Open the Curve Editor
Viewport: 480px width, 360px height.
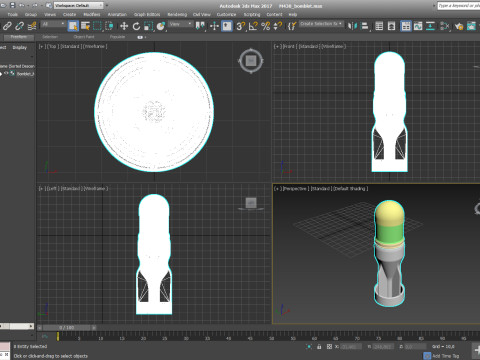point(418,26)
